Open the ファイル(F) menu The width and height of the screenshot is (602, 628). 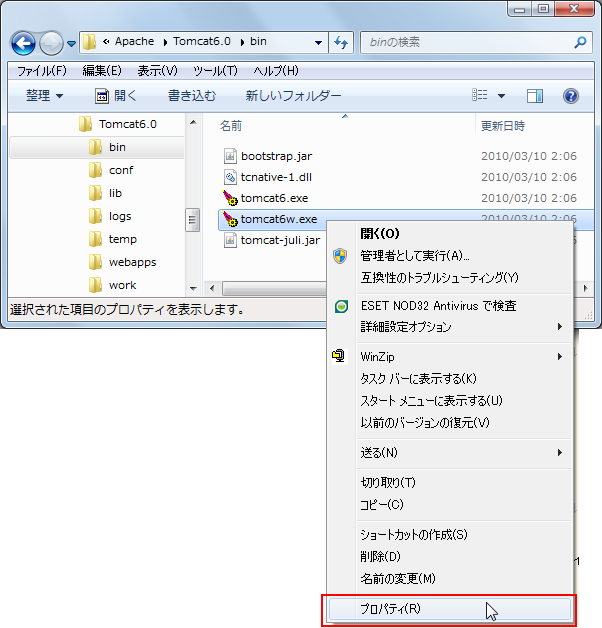(41, 71)
